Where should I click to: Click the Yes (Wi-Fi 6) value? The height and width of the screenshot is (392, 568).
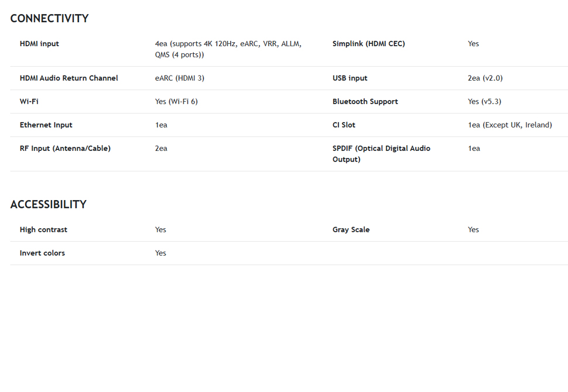(176, 102)
